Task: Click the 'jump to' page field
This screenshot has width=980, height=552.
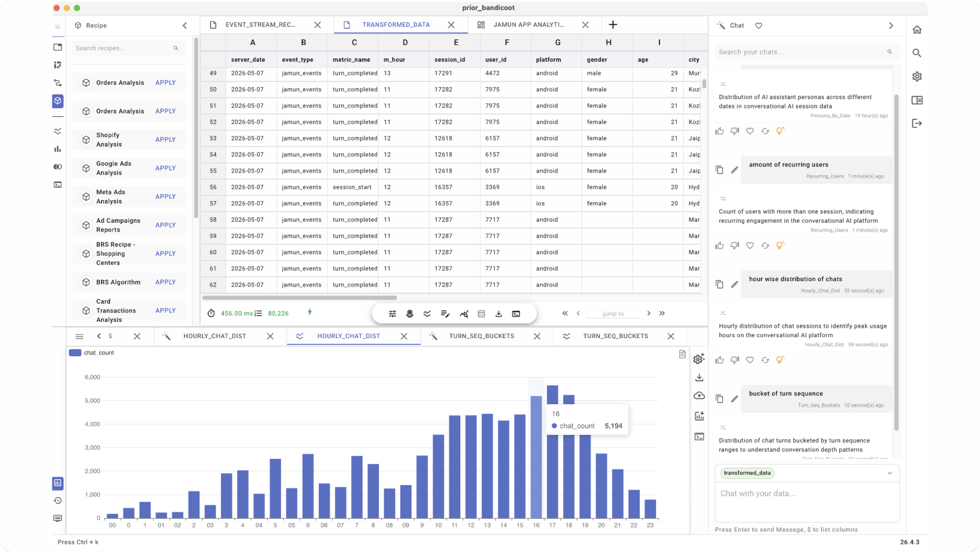Action: point(613,314)
